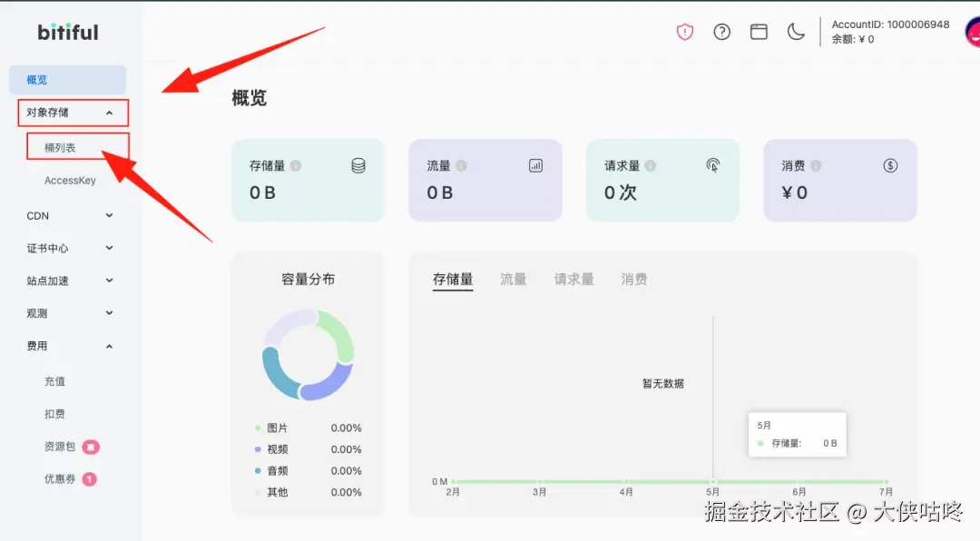Click the AccountID: 1000006948 text

tap(891, 25)
